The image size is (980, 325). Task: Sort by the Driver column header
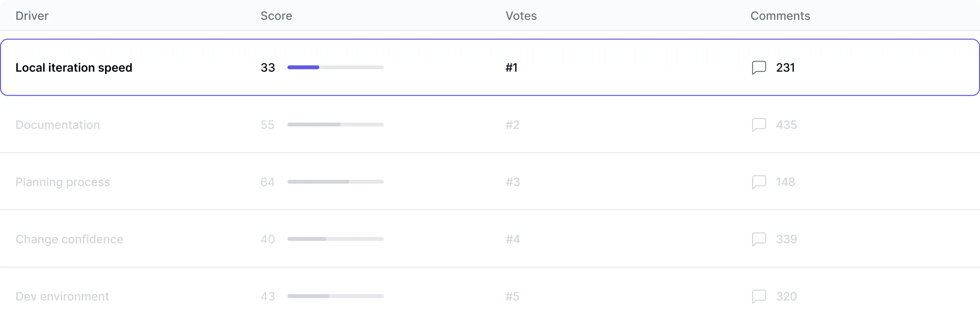pyautogui.click(x=32, y=15)
